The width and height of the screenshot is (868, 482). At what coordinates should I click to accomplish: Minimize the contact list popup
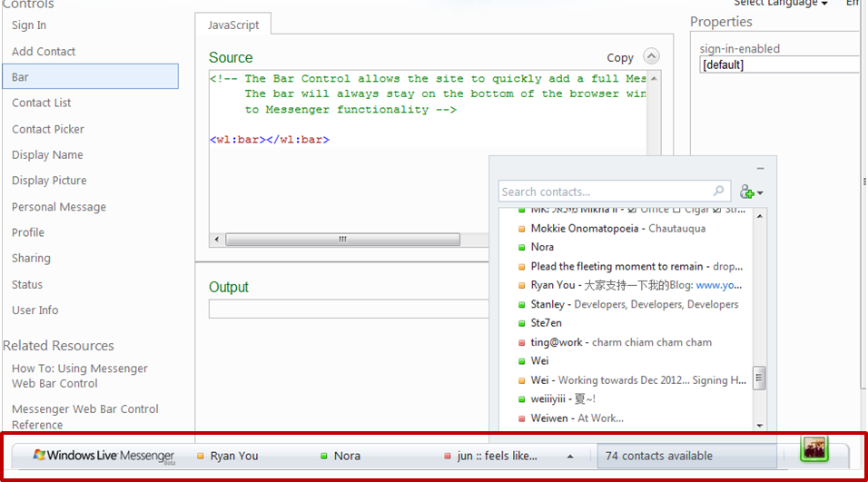[x=760, y=169]
